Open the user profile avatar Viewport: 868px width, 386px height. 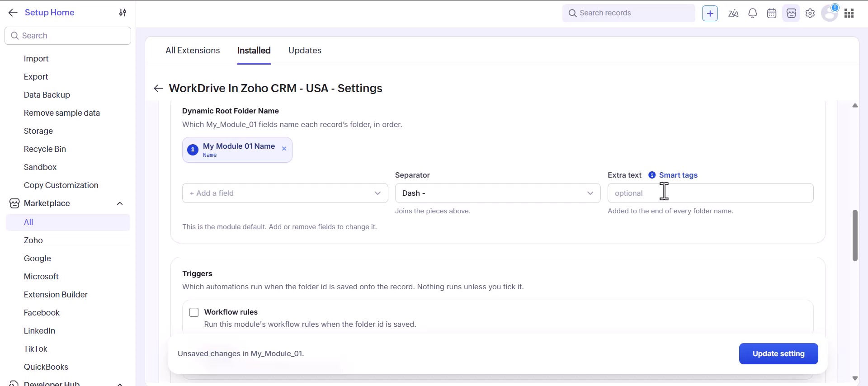830,13
